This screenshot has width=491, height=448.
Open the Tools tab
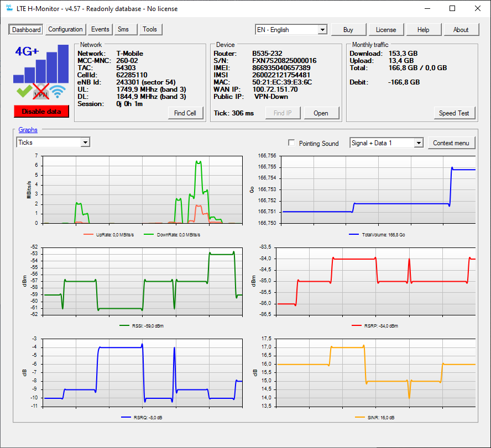[x=150, y=29]
